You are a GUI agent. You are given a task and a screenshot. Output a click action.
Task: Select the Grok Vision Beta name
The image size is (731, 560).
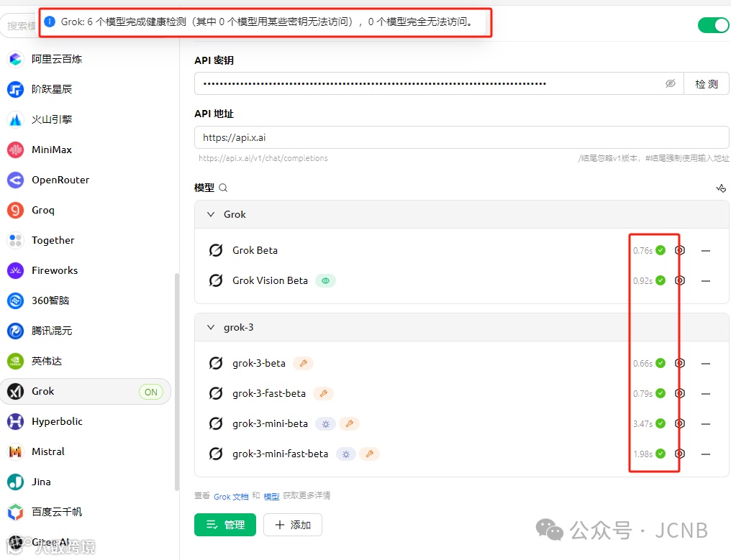(x=270, y=280)
